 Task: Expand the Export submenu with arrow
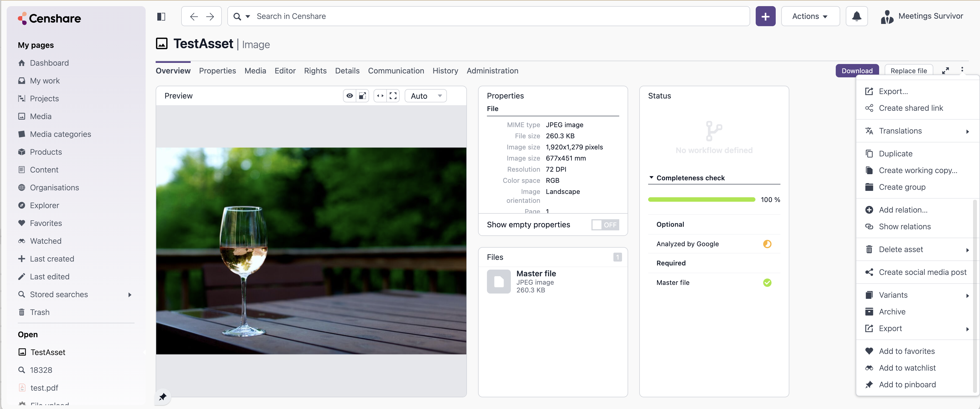[x=967, y=329]
